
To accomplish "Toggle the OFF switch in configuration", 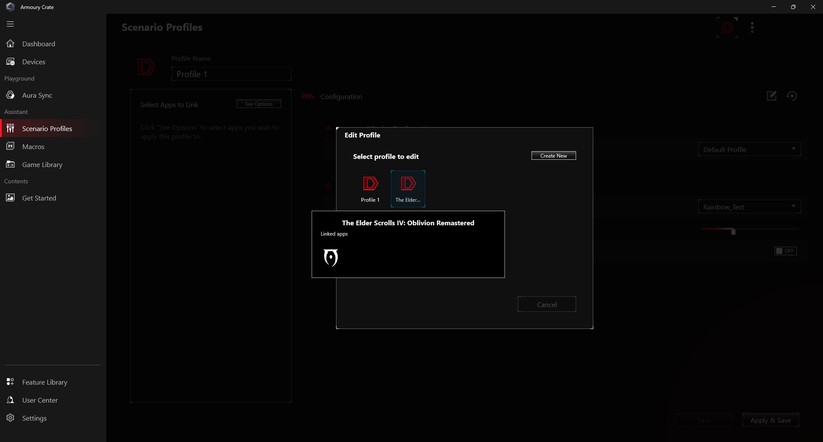I will 785,251.
